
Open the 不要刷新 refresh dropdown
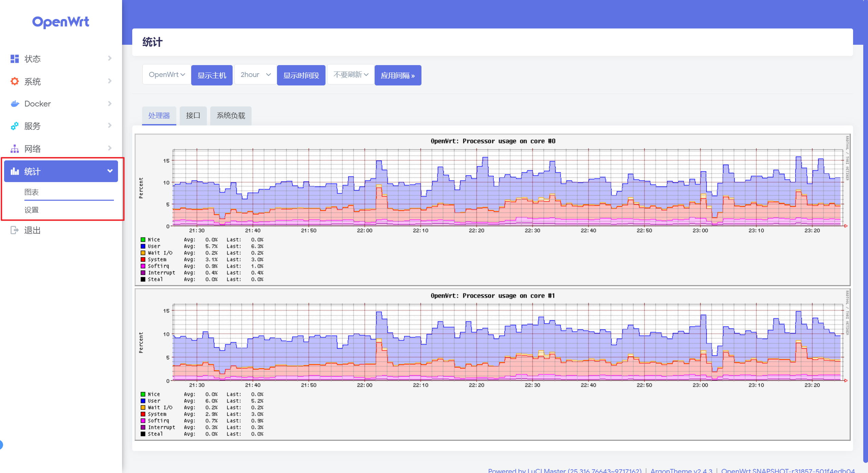(350, 75)
